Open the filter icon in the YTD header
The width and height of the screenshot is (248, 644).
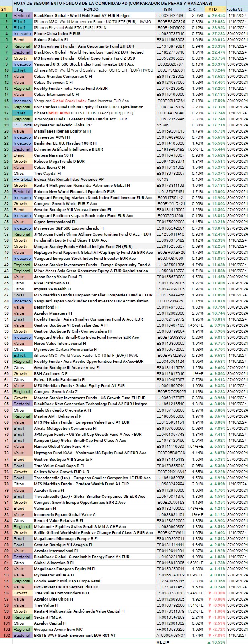[x=223, y=9]
